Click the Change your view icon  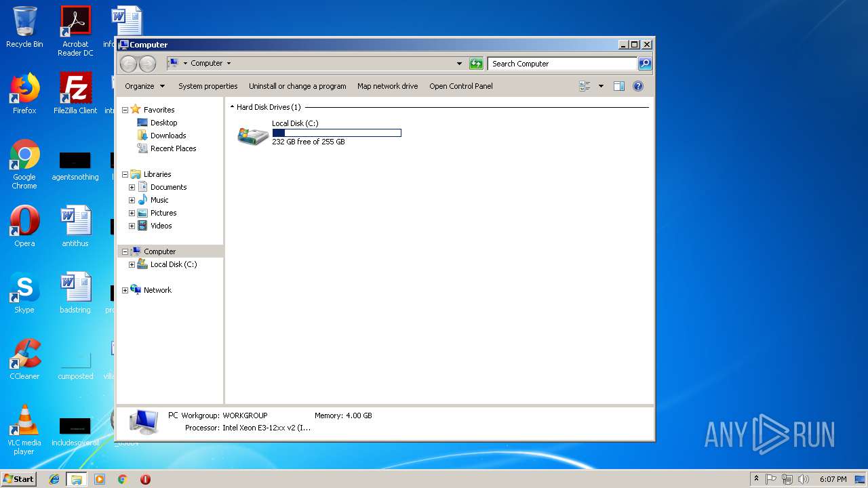(x=585, y=86)
